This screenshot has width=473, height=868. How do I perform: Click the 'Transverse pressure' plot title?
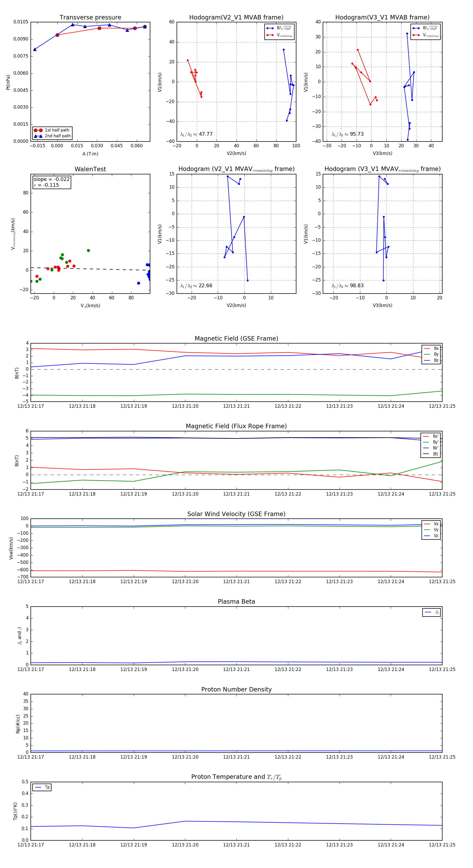(90, 18)
